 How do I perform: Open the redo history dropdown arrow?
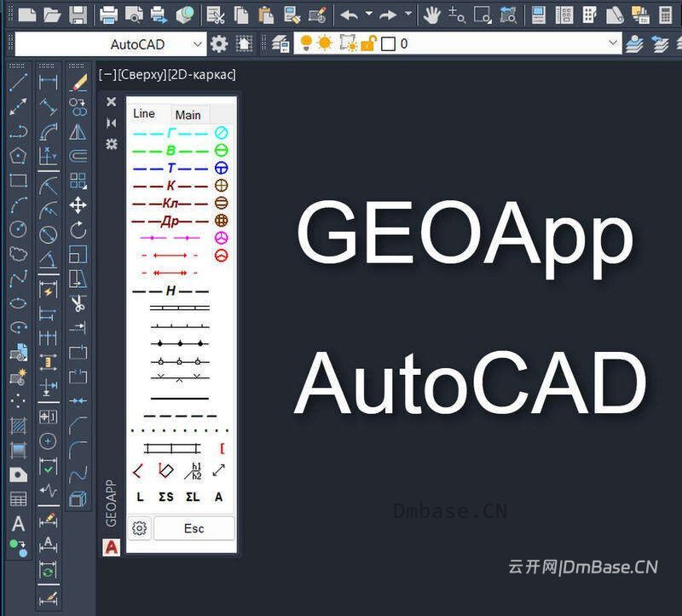408,14
